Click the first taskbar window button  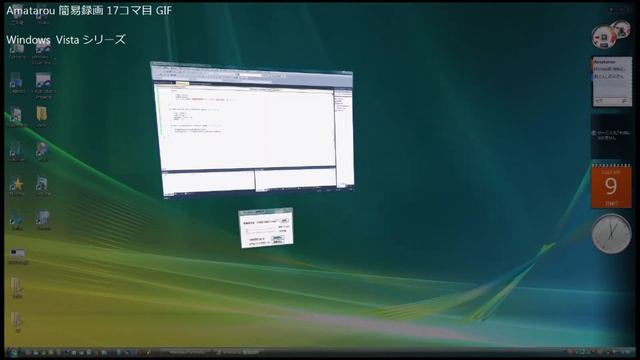(187, 352)
